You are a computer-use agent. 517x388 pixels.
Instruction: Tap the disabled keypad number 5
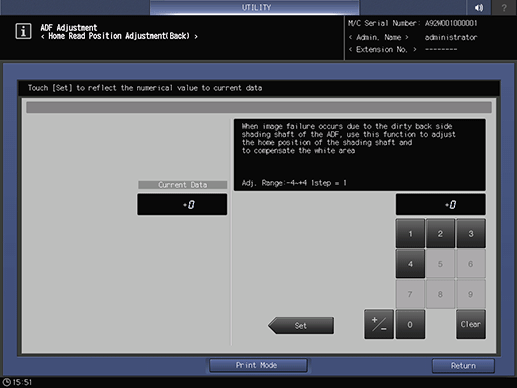tap(440, 264)
